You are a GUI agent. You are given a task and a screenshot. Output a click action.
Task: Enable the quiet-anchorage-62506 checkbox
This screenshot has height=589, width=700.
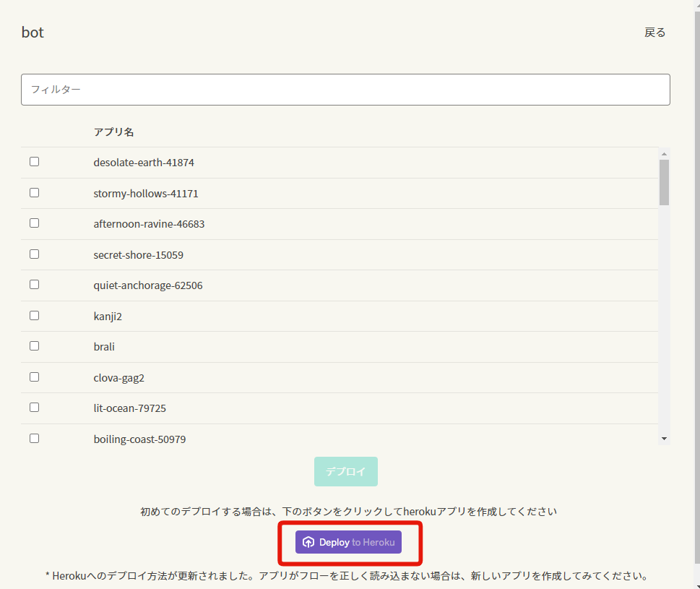[34, 284]
